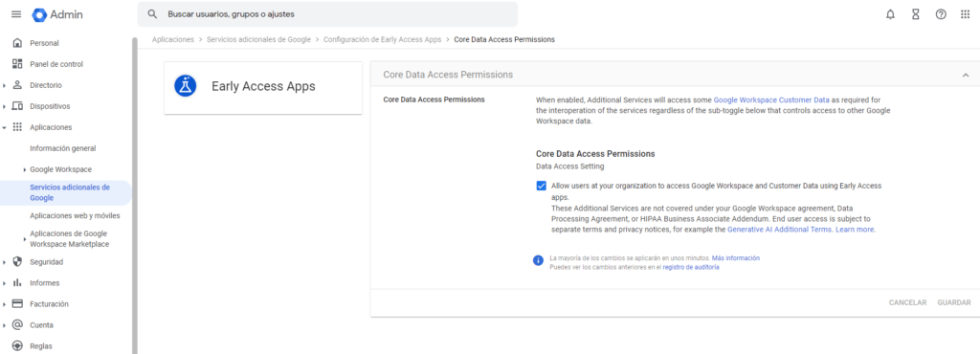This screenshot has width=980, height=354.
Task: Click the Seguridad shield icon
Action: (x=17, y=261)
